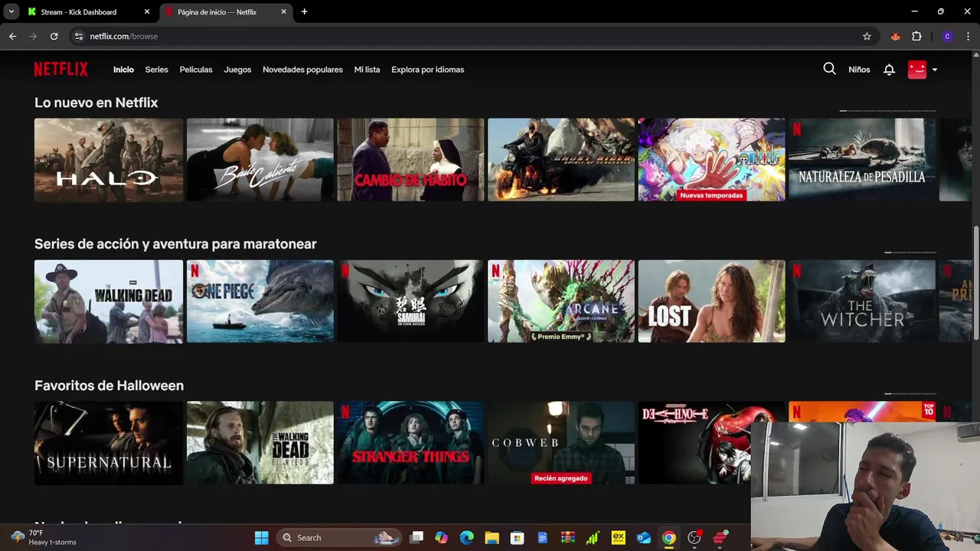Click the red smiley profile avatar

click(917, 69)
